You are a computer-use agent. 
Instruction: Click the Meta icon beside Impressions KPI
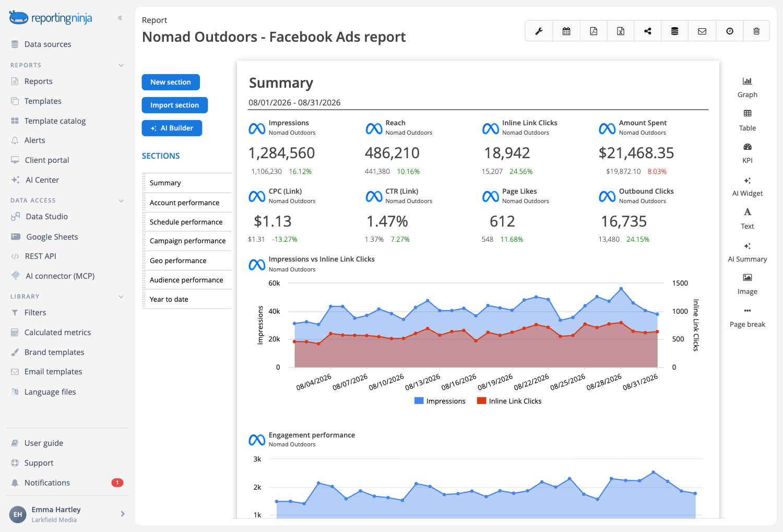click(257, 128)
